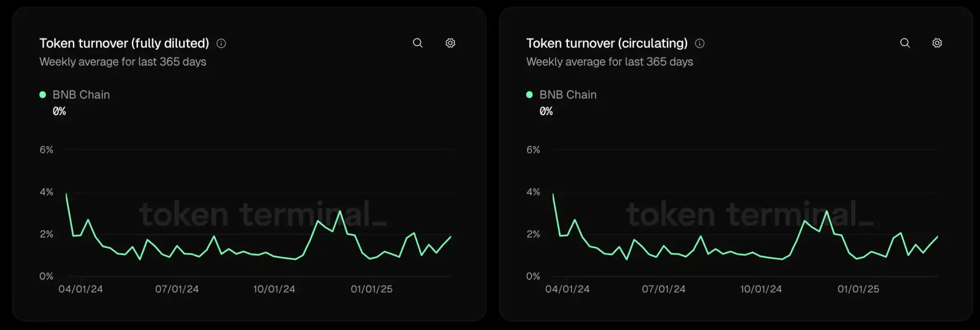Click the info icon beside the fully diluted title
980x330 pixels.
(221, 43)
